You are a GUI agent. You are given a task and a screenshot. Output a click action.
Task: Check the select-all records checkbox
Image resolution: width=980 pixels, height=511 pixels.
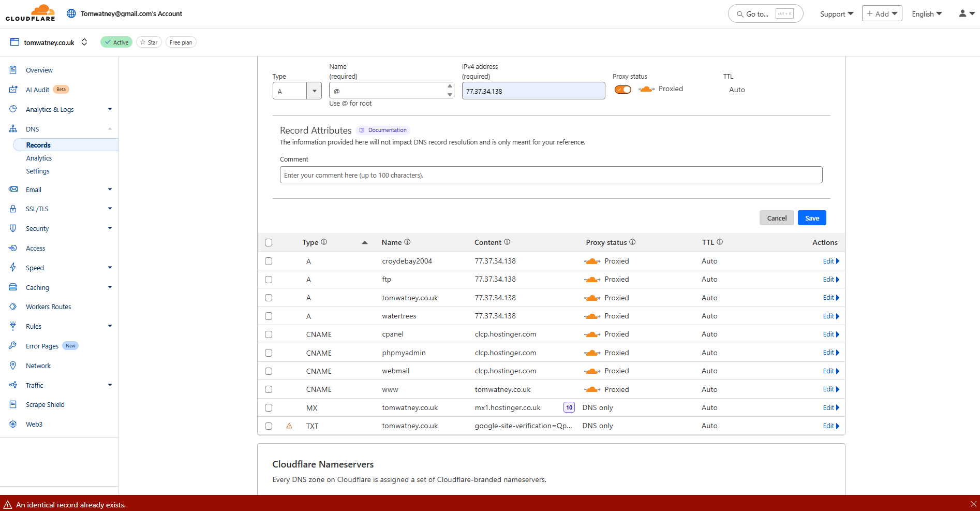point(269,242)
